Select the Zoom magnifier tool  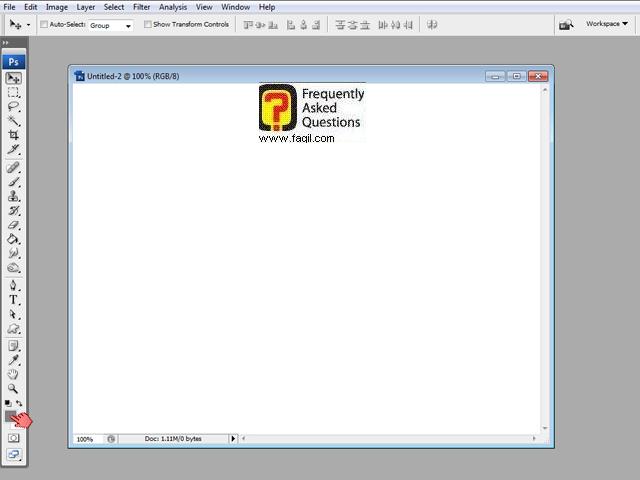coord(14,388)
